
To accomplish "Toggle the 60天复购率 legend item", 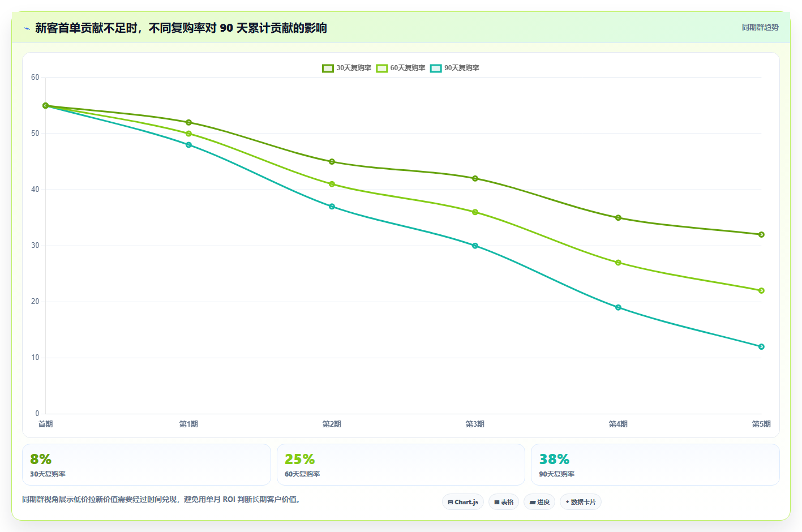I will [400, 68].
